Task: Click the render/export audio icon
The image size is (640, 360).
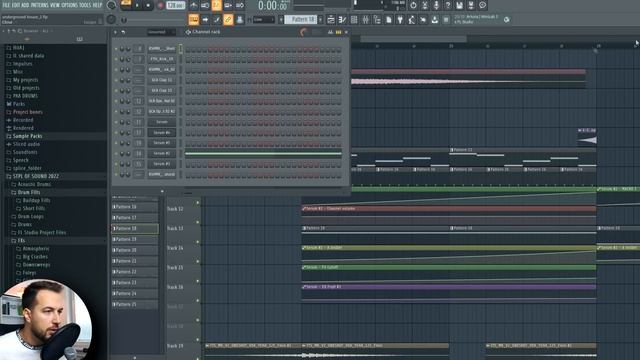Action: point(471,5)
